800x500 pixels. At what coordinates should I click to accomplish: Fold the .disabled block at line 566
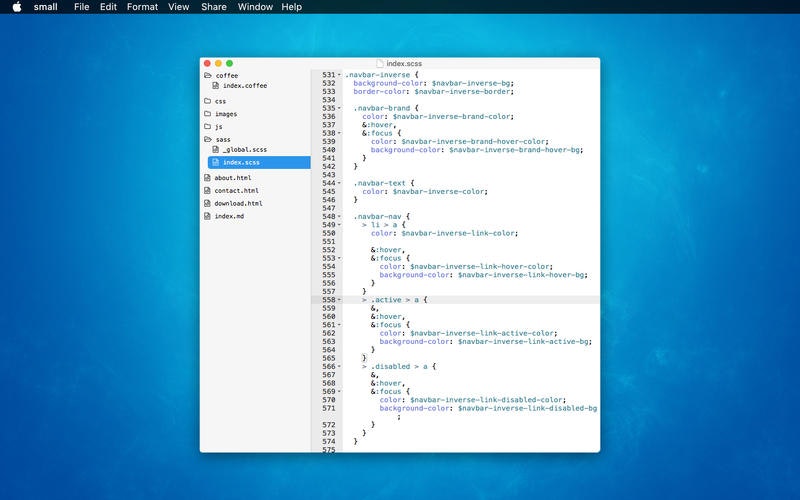(x=339, y=367)
